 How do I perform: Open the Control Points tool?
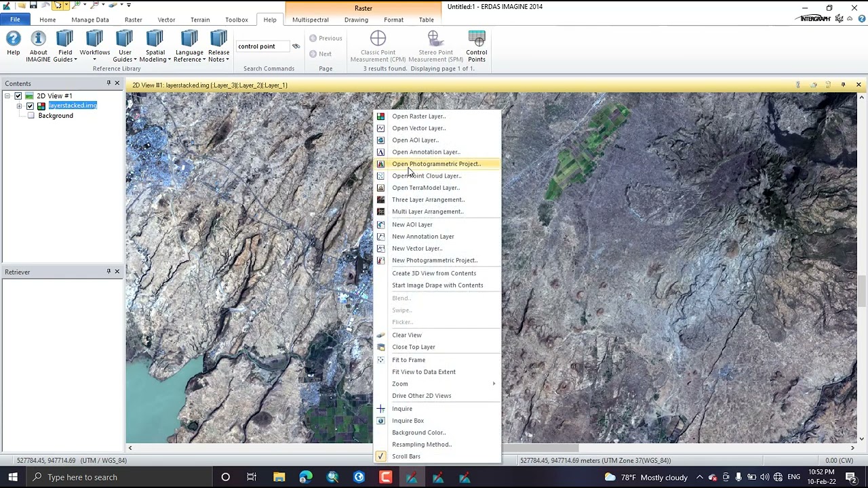pyautogui.click(x=477, y=46)
